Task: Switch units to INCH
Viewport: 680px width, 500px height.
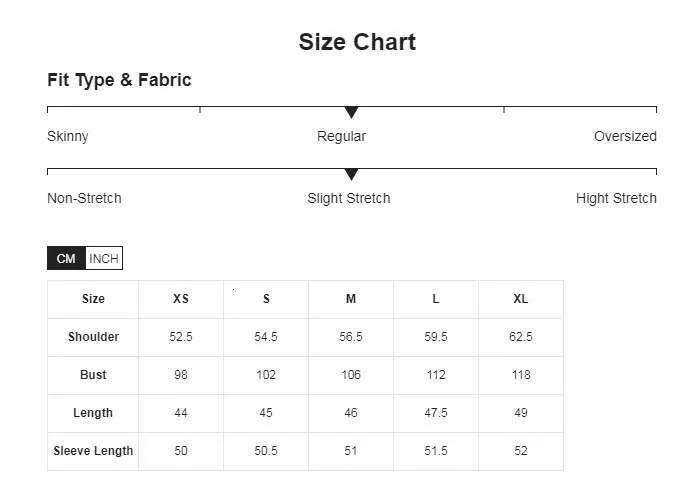Action: point(104,259)
